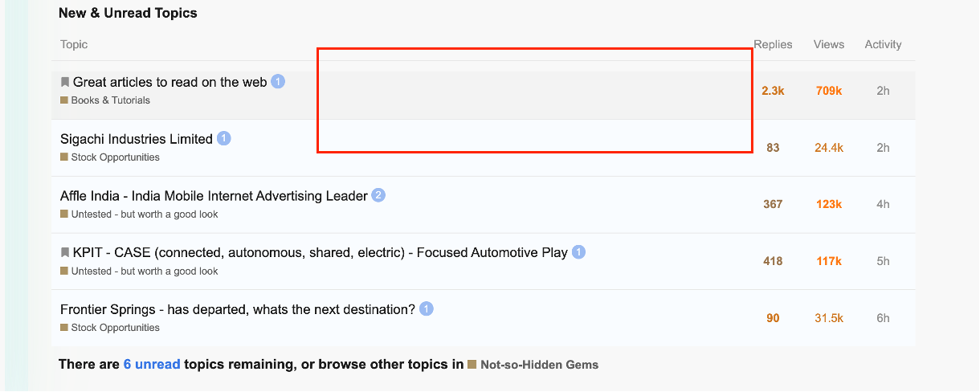Image resolution: width=980 pixels, height=392 pixels.
Task: Browse the Not-so-Hidden Gems category
Action: point(539,365)
